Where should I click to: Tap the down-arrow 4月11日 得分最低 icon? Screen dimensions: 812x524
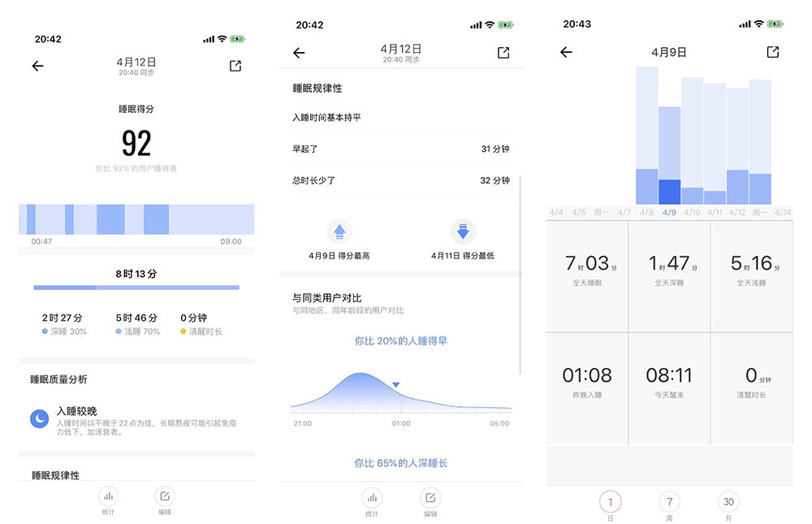coord(463,232)
